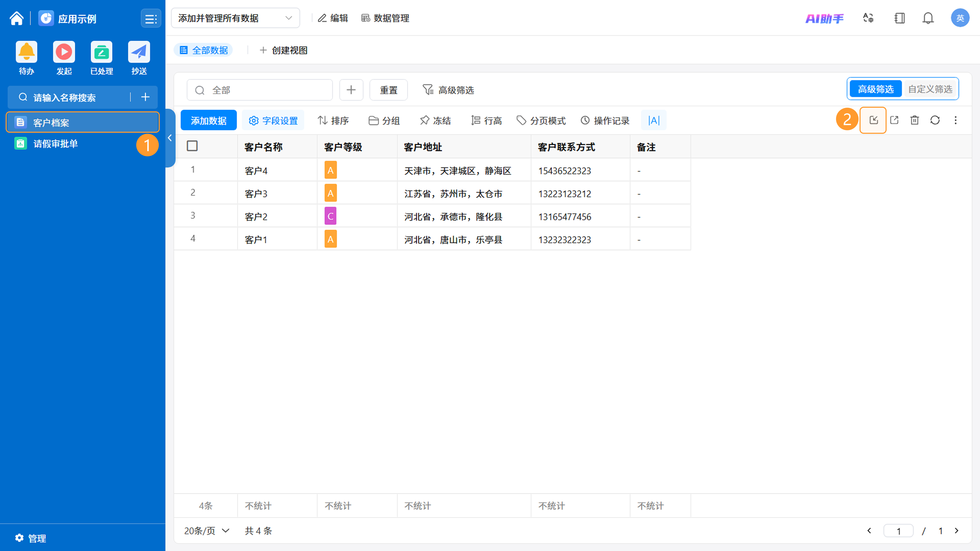Open the more options vertical dots
Image resolution: width=980 pixels, height=551 pixels.
(x=956, y=120)
